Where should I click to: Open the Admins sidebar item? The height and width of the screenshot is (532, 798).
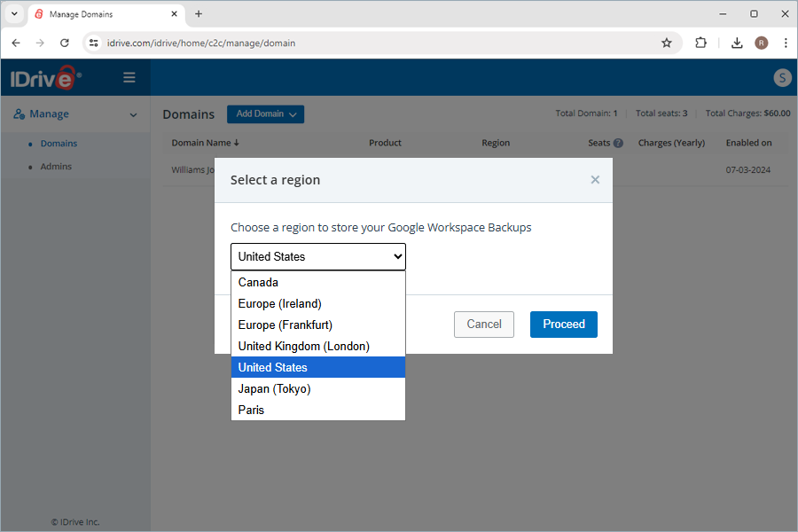[56, 167]
